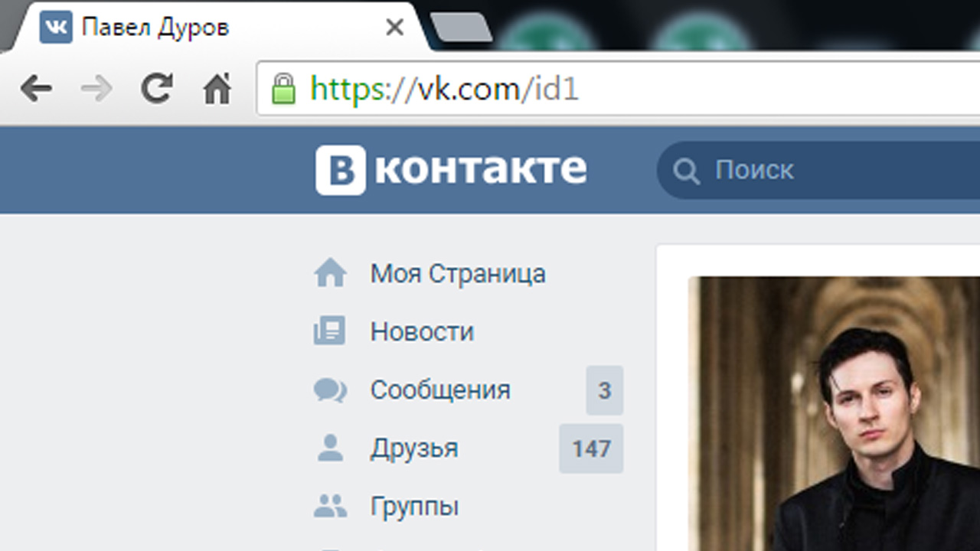Open messages via the speech bubble icon
This screenshot has width=980, height=551.
329,389
